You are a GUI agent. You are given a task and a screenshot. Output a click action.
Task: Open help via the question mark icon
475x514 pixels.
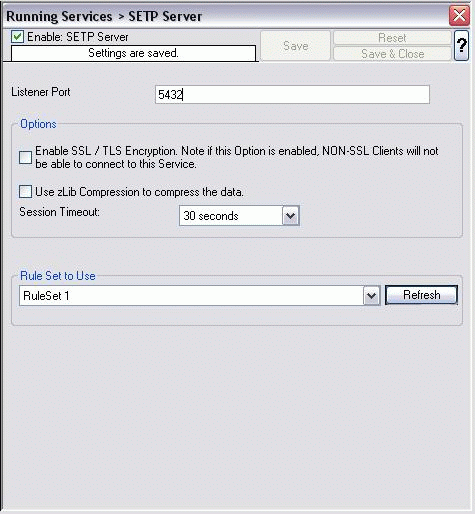pos(461,46)
